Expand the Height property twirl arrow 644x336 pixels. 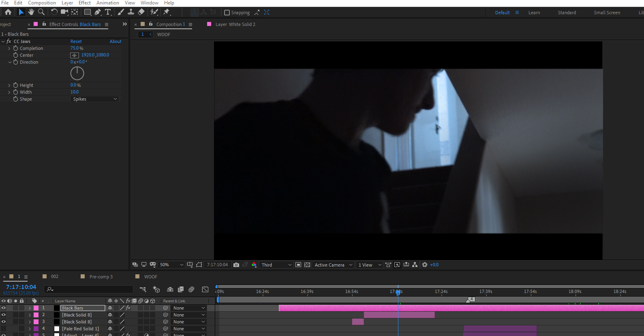point(9,85)
